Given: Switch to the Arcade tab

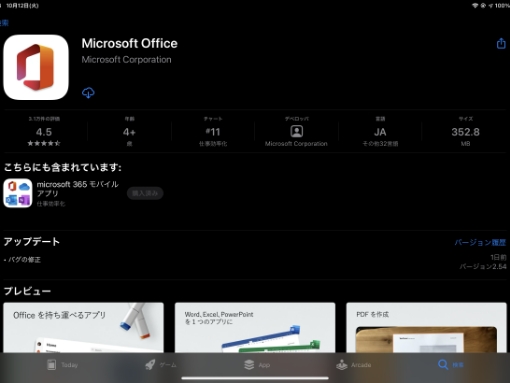Looking at the screenshot, I should click(x=353, y=365).
